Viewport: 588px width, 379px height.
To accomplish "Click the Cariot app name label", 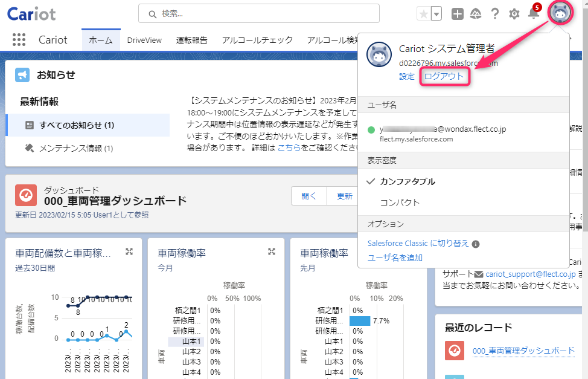I will tap(53, 40).
